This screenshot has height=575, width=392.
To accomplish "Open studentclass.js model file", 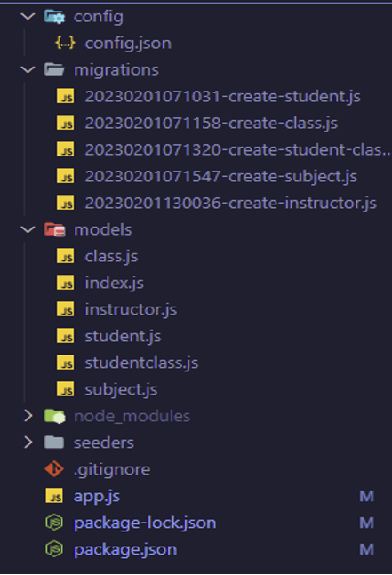I will [141, 363].
